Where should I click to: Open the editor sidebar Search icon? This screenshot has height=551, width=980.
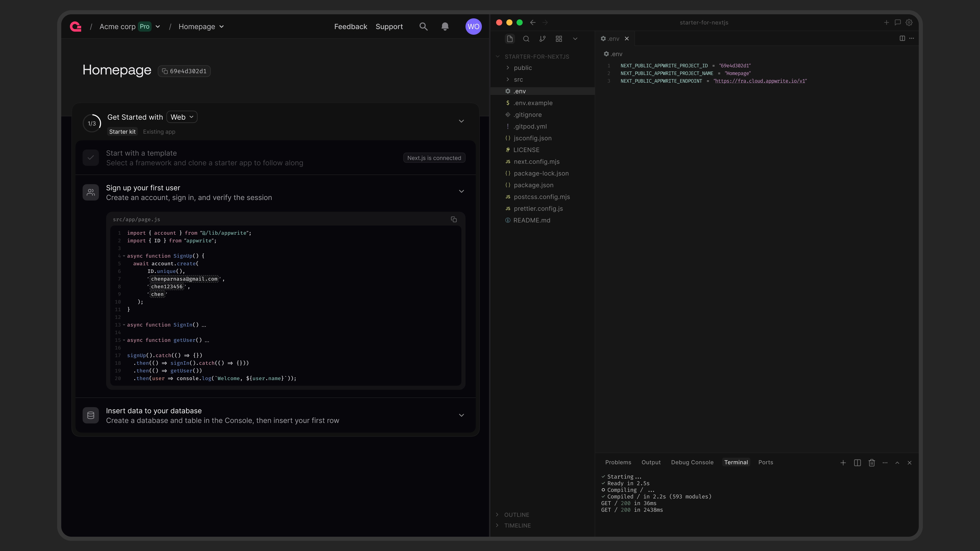(526, 39)
